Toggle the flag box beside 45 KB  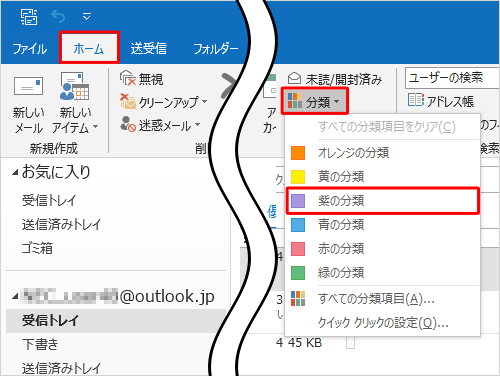tap(350, 343)
